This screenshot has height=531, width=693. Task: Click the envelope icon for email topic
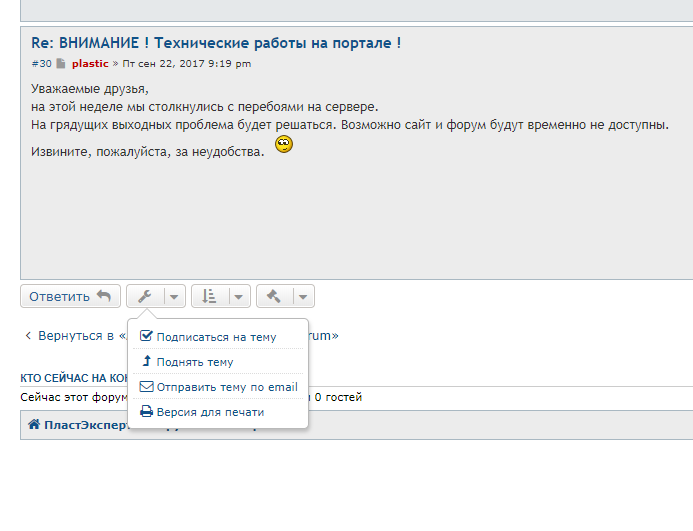coord(147,387)
